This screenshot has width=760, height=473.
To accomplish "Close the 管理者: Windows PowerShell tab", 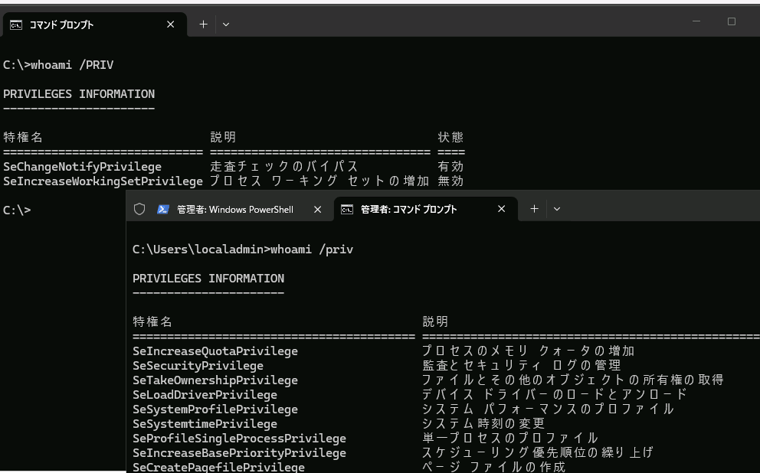I will (x=317, y=209).
